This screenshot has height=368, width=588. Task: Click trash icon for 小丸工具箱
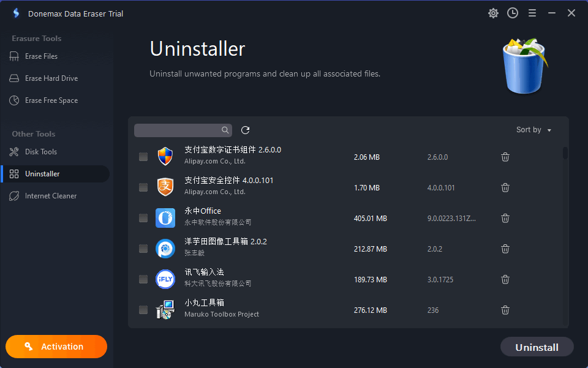click(x=505, y=310)
